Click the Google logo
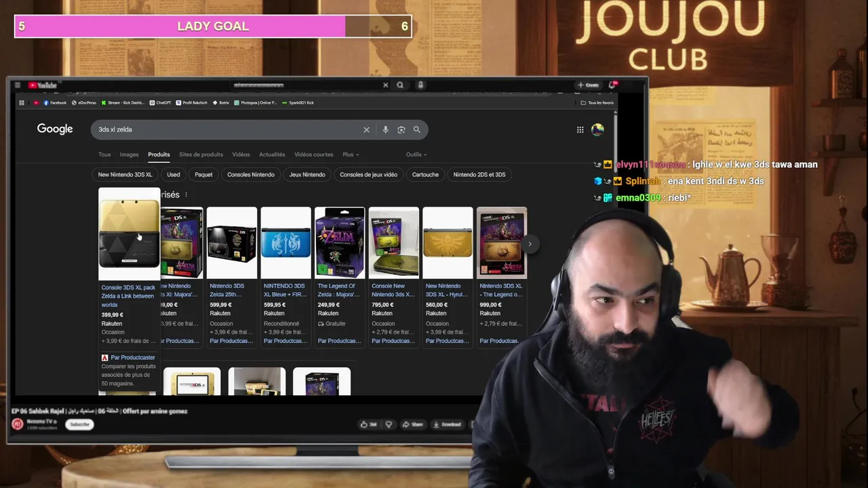868x488 pixels. 55,129
